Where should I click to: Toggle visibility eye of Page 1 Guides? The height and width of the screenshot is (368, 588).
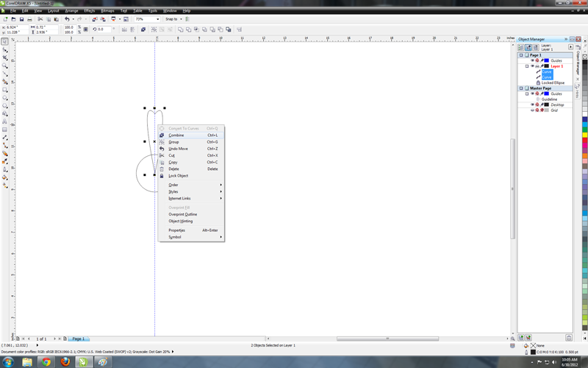(x=531, y=60)
